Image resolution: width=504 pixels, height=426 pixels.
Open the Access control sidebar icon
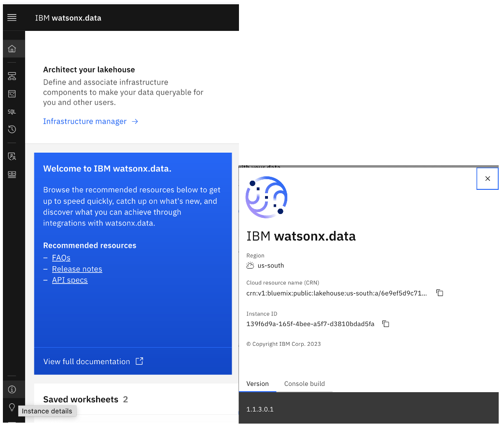point(12,156)
